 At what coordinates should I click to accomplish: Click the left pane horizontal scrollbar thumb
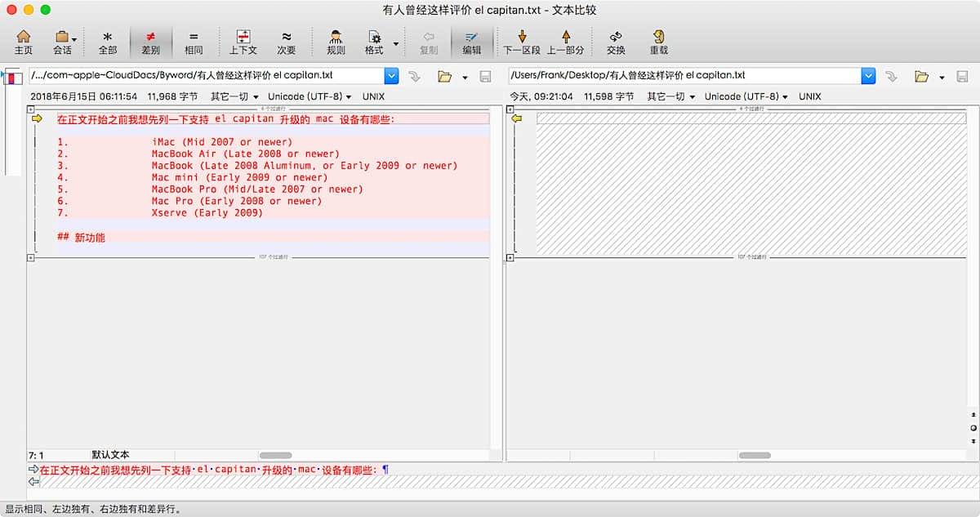[x=275, y=455]
